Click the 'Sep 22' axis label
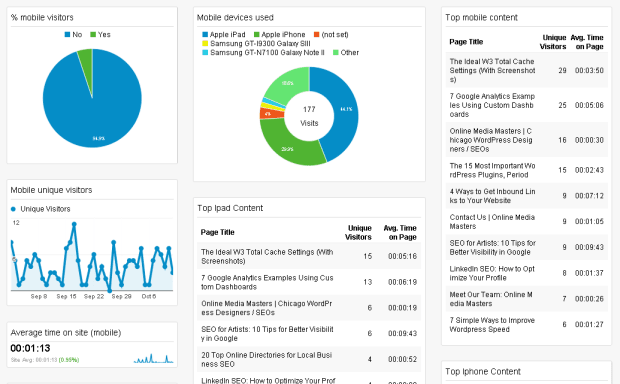 (94, 296)
